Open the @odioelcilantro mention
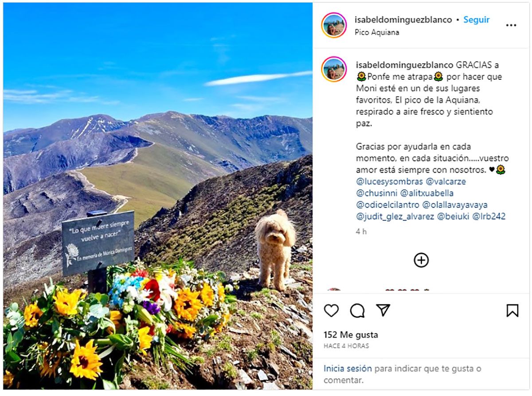The height and width of the screenshot is (396, 532). (387, 205)
